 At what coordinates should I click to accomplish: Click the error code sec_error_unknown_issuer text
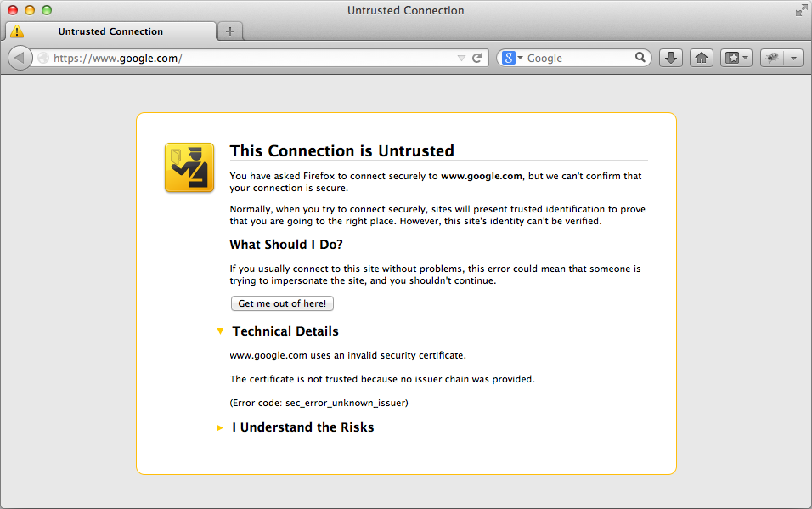(319, 403)
